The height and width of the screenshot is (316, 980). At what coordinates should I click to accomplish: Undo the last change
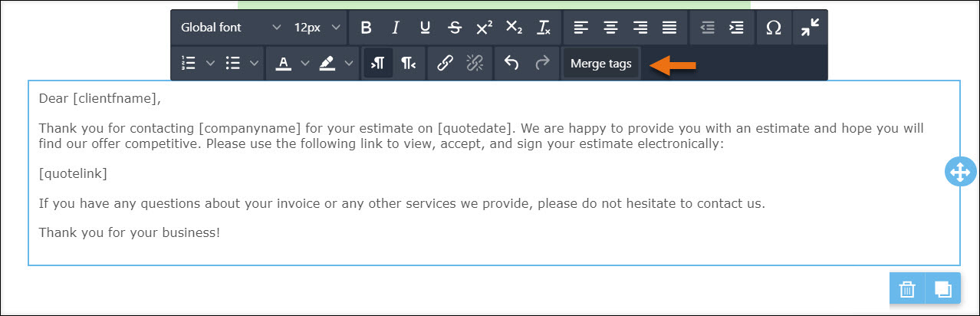pyautogui.click(x=511, y=64)
